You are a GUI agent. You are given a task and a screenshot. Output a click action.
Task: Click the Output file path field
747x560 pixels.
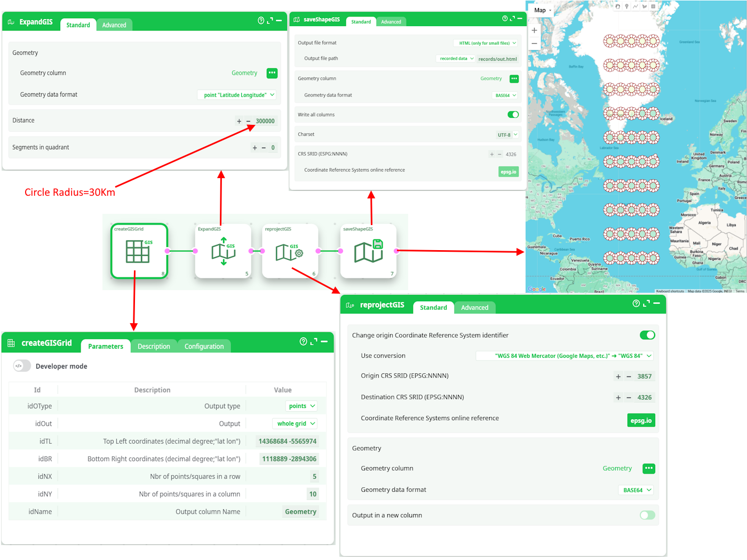497,59
